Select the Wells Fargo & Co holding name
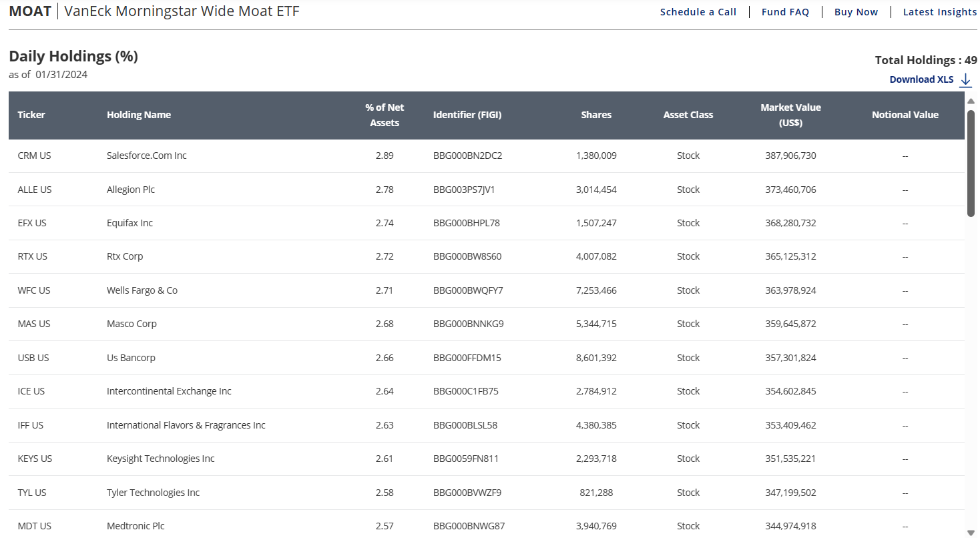980x538 pixels. pyautogui.click(x=142, y=290)
